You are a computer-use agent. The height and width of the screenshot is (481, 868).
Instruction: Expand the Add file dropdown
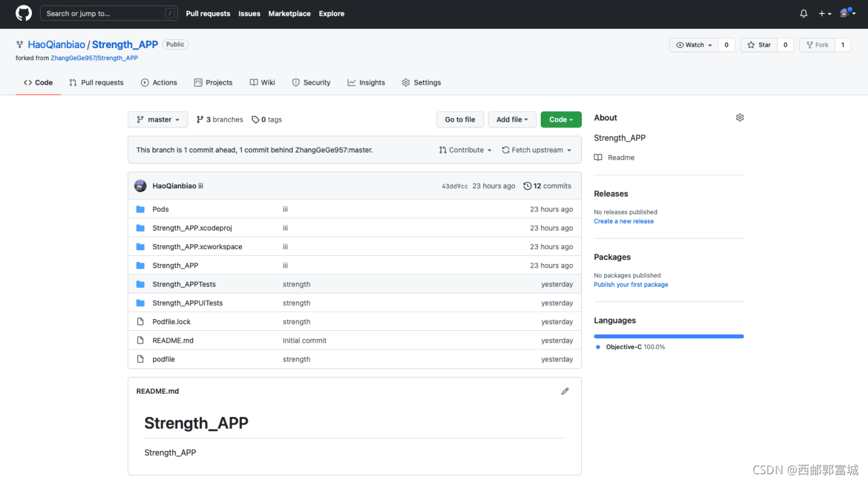click(512, 119)
